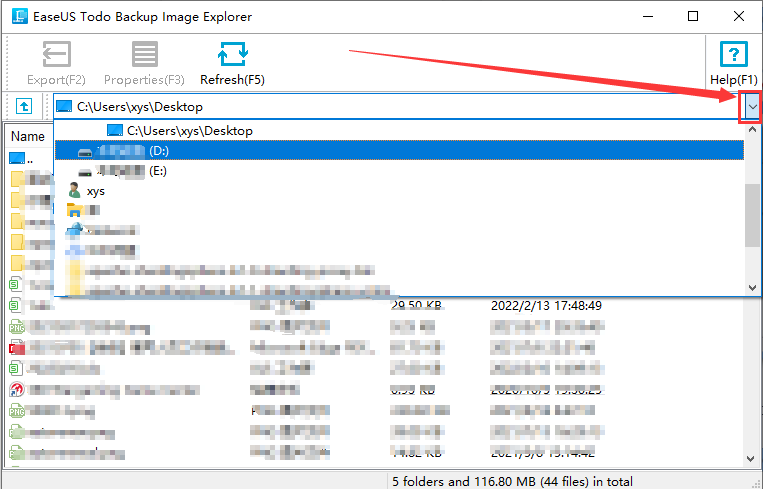Close the Image Explorer window
Screen dimensions: 763x489
coord(739,16)
